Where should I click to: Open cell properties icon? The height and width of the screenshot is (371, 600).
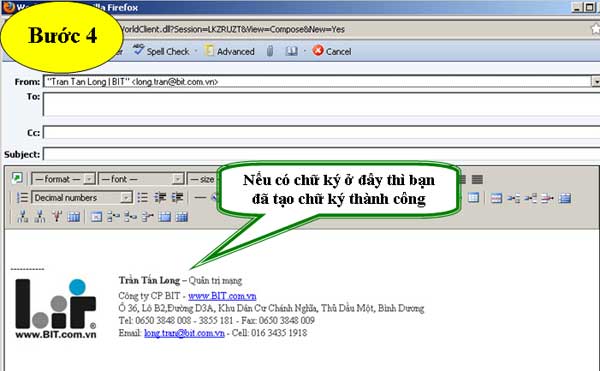96,217
